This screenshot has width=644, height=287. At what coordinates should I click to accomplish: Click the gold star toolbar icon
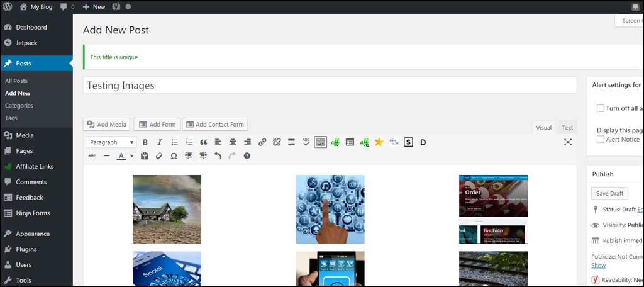[x=379, y=142]
